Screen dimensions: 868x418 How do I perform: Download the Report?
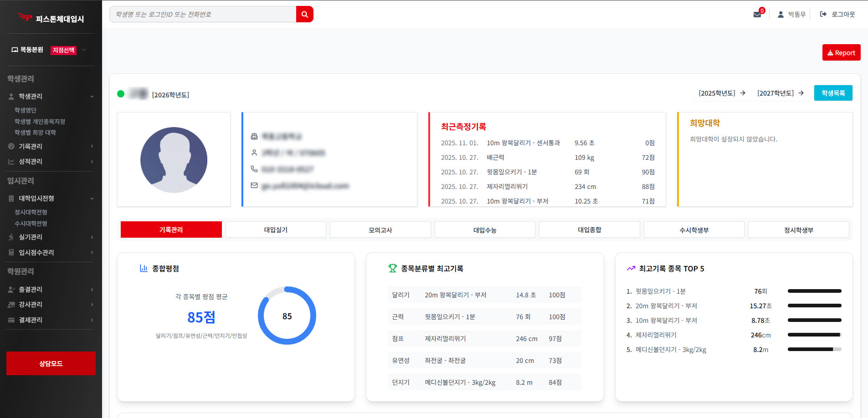click(x=841, y=53)
